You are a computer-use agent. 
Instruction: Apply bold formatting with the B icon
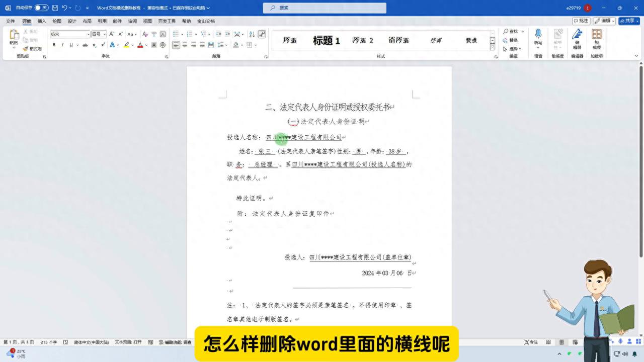click(x=54, y=45)
